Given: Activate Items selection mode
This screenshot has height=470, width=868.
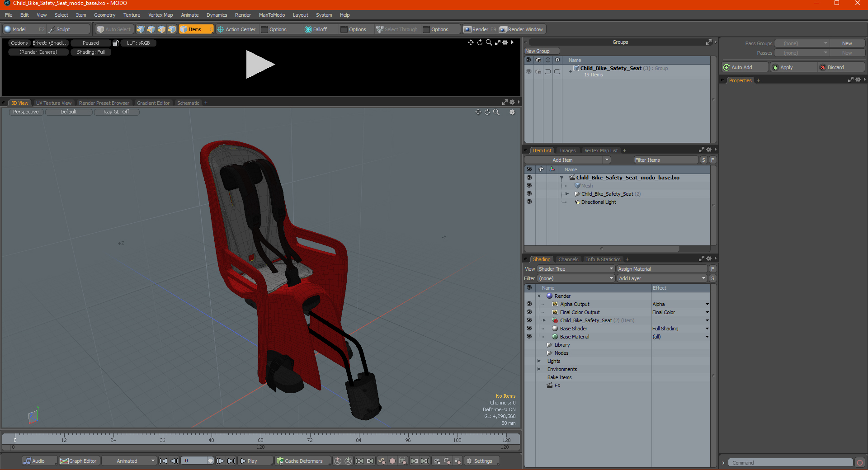Looking at the screenshot, I should (x=196, y=29).
